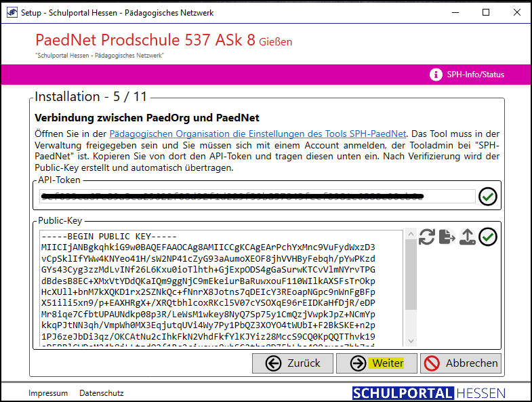
Task: Go back with the Zurück button
Action: [x=293, y=363]
